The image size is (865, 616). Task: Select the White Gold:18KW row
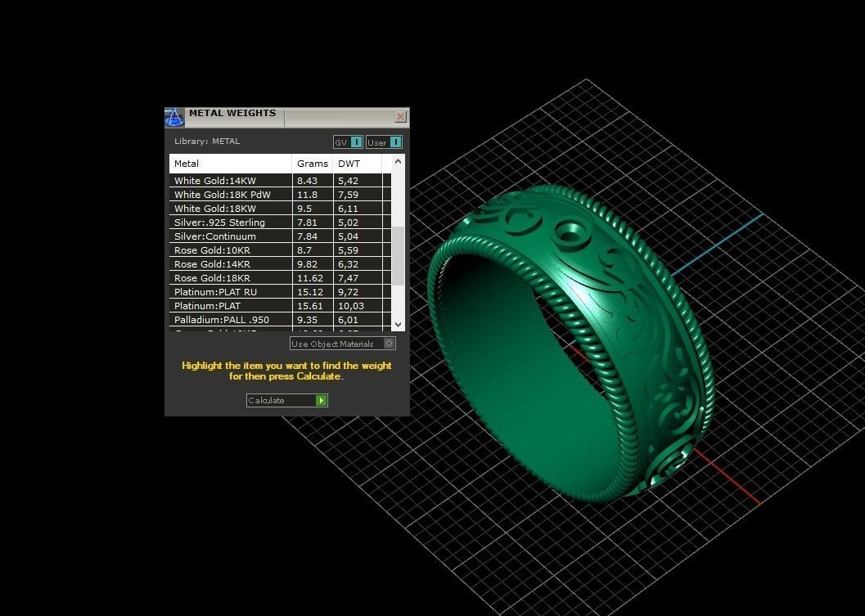(280, 209)
